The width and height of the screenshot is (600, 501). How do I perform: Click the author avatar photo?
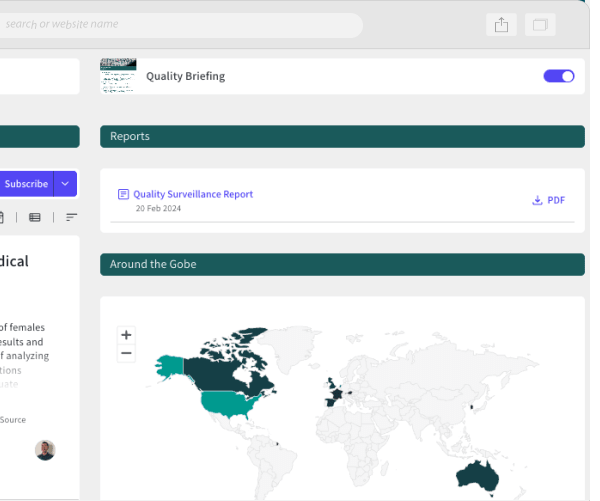click(x=44, y=450)
